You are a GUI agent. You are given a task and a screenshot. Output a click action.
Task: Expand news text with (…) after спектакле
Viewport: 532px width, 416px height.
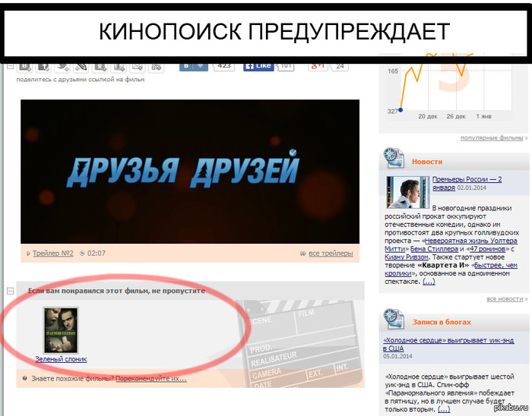(429, 282)
